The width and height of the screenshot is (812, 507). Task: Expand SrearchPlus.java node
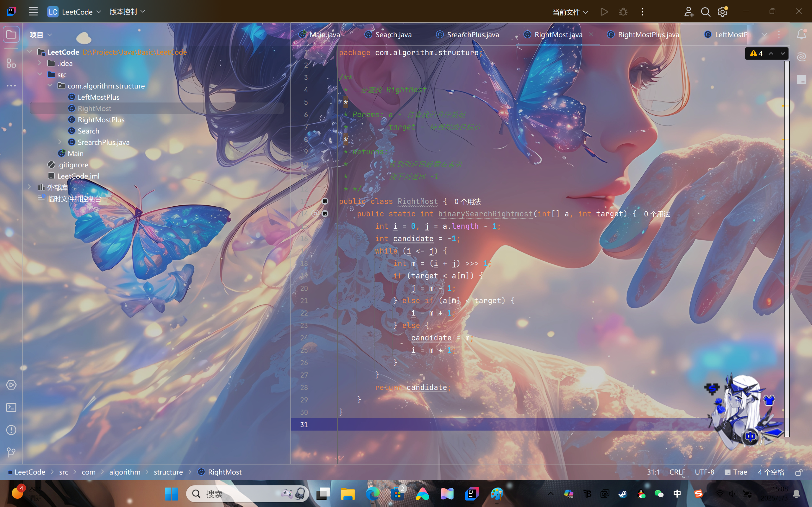coord(60,142)
